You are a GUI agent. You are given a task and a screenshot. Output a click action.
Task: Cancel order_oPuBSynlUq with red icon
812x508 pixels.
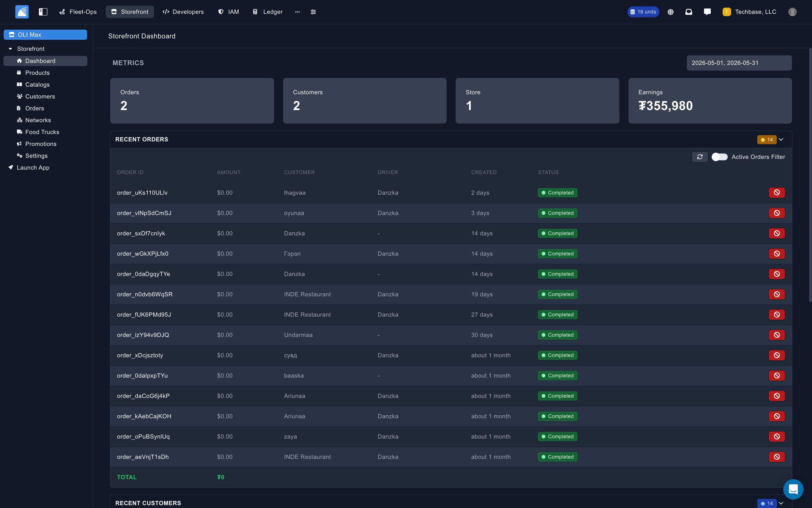(776, 436)
